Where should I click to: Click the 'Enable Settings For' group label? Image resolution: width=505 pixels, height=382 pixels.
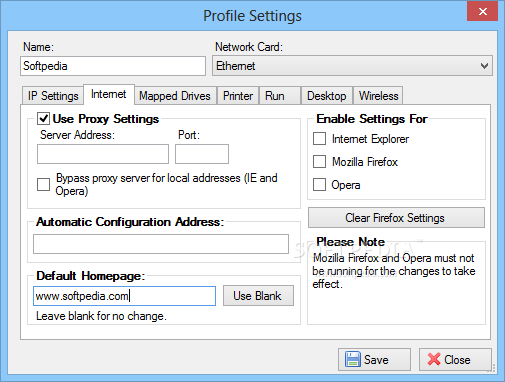pyautogui.click(x=372, y=119)
